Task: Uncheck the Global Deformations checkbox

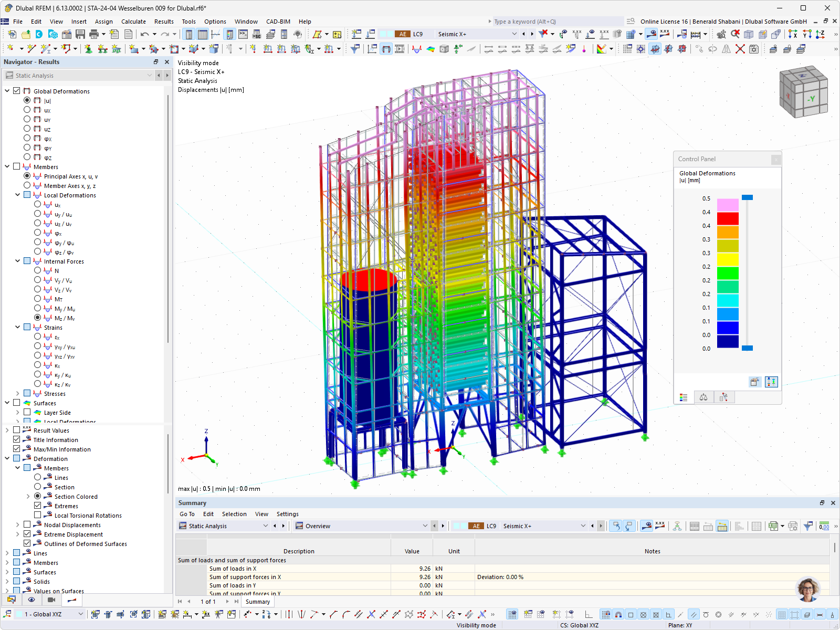Action: tap(17, 91)
